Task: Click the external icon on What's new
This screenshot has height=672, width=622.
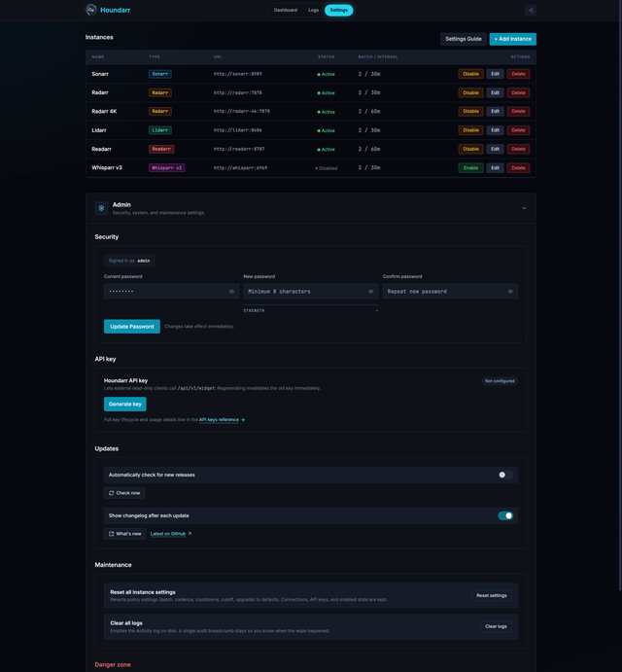Action: [x=112, y=534]
